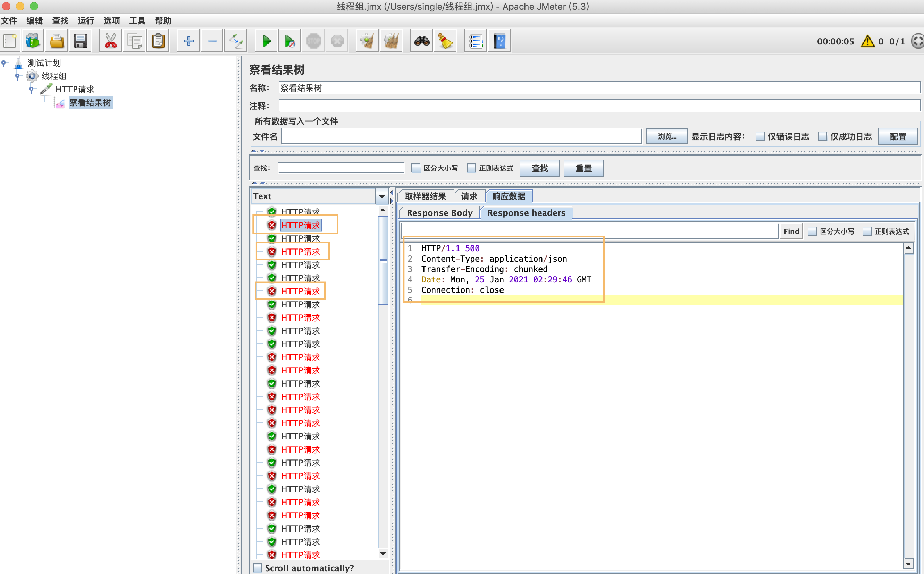Switch to the 取样器结果 tab
Viewport: 924px width, 574px height.
coord(425,196)
